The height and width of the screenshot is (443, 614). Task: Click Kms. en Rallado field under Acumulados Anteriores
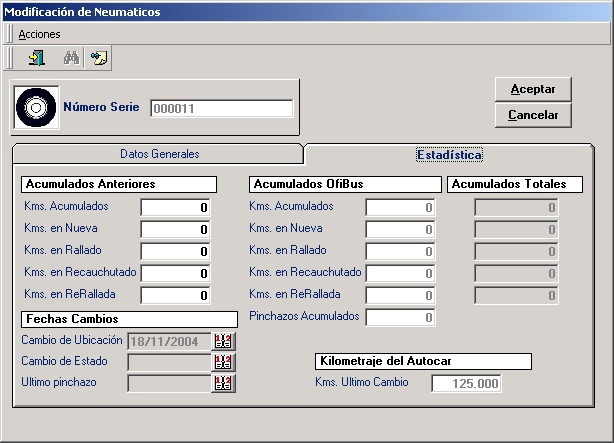175,251
